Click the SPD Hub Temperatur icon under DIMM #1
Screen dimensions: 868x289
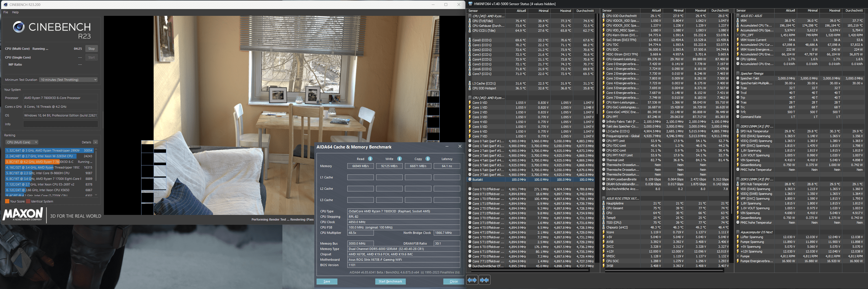pos(738,131)
